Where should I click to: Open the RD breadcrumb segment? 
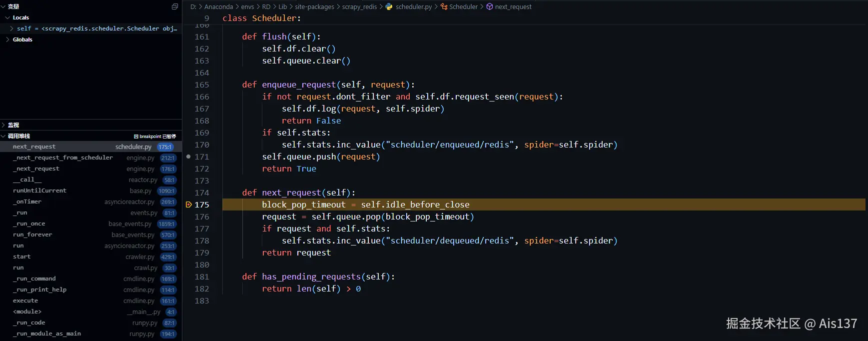coord(266,6)
